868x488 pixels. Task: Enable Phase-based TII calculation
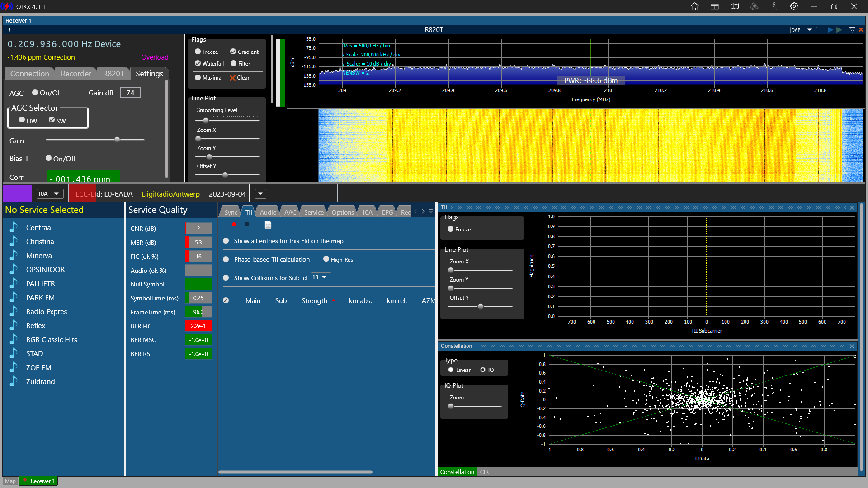pyautogui.click(x=226, y=259)
